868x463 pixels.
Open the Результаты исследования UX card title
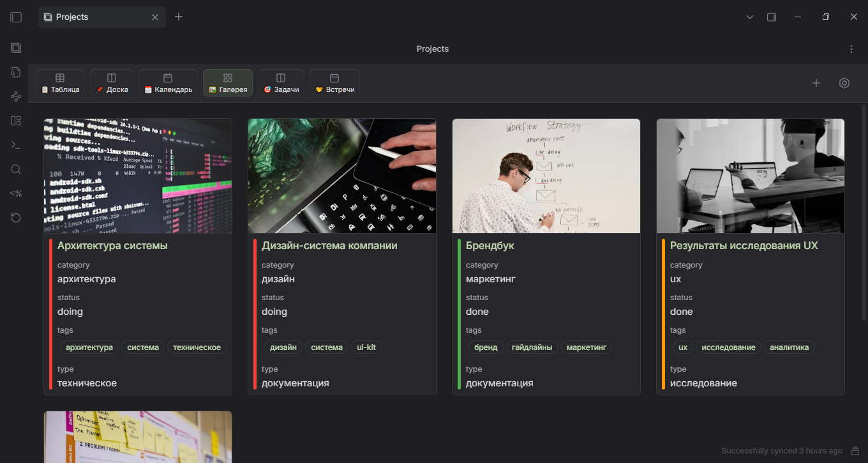[x=744, y=246]
